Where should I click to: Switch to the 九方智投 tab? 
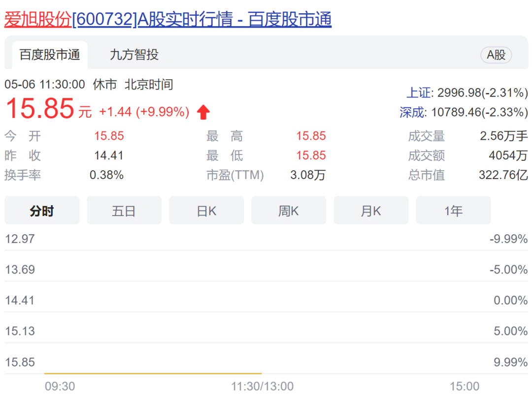(134, 55)
